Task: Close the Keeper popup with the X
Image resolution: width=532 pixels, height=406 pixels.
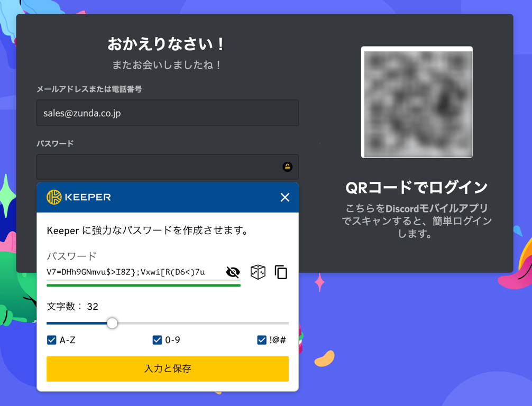Action: pyautogui.click(x=285, y=197)
